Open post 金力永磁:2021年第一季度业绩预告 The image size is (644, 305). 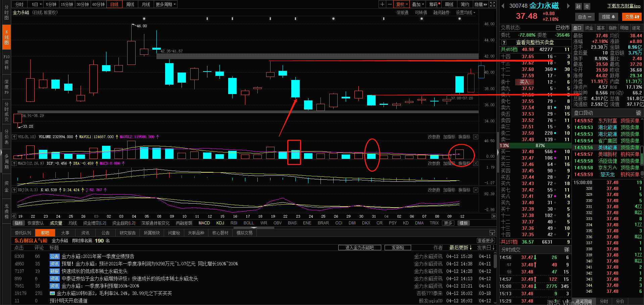[98, 256]
